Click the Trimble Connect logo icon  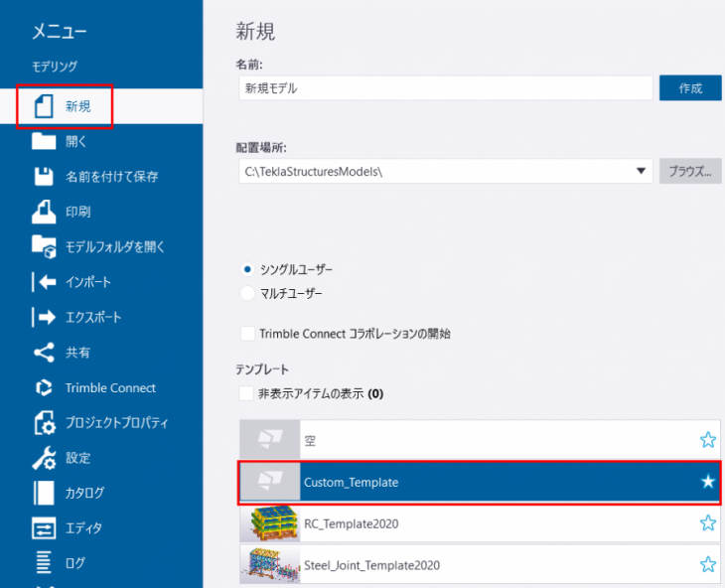44,387
